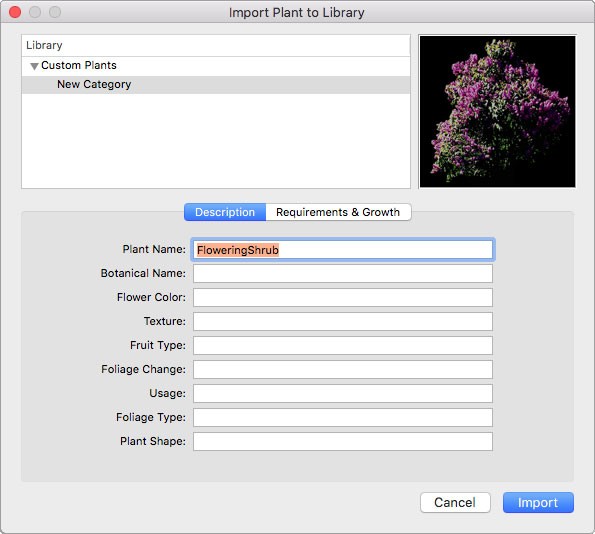Click the Library column header

216,46
